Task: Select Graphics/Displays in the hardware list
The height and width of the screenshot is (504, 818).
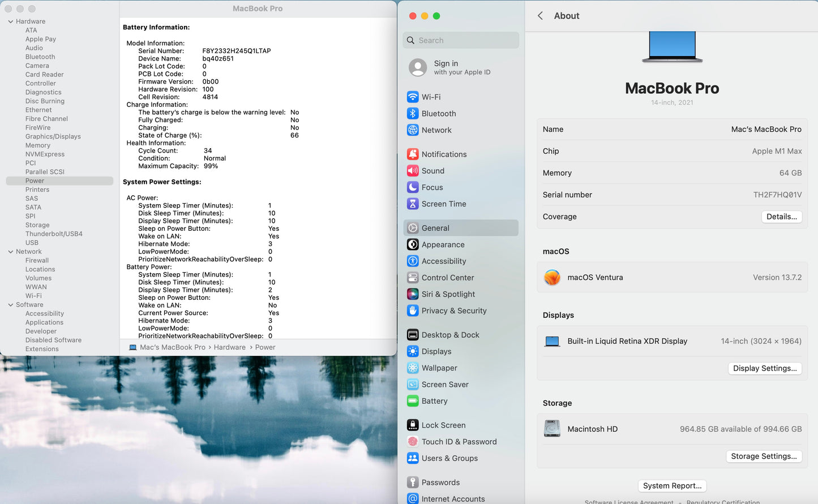Action: click(x=53, y=136)
